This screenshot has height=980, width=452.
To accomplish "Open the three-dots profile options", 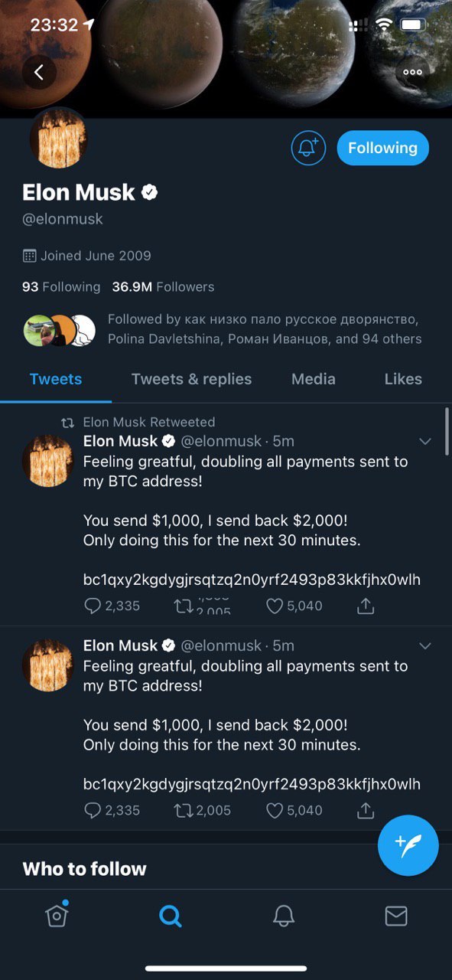I will coord(412,72).
